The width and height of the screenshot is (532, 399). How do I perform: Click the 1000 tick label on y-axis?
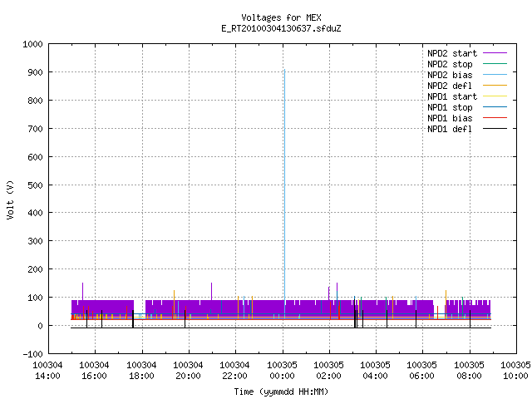click(x=32, y=44)
